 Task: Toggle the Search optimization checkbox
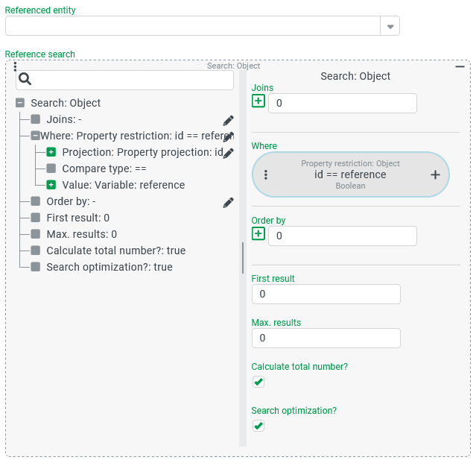[x=258, y=426]
